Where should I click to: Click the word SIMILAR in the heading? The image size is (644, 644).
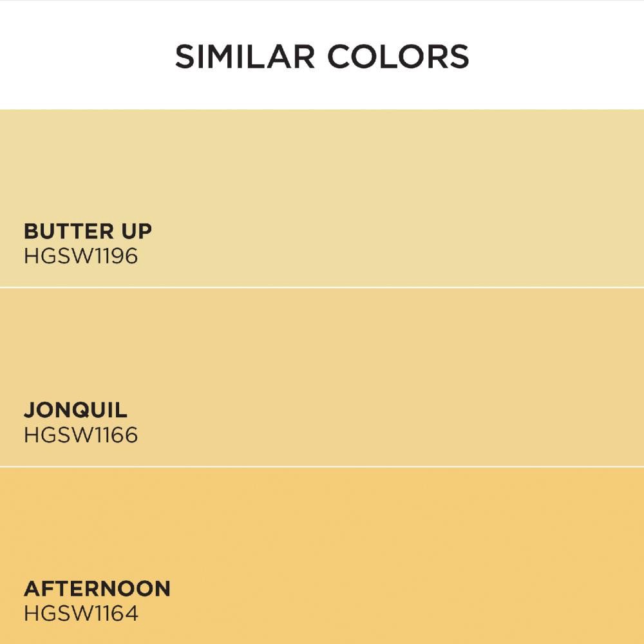(244, 57)
